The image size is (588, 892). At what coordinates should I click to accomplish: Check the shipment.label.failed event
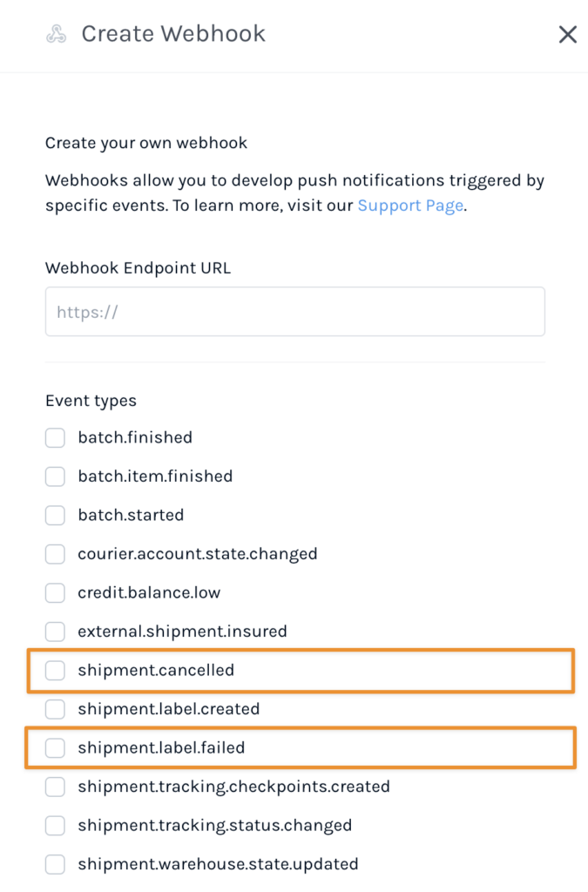[55, 747]
